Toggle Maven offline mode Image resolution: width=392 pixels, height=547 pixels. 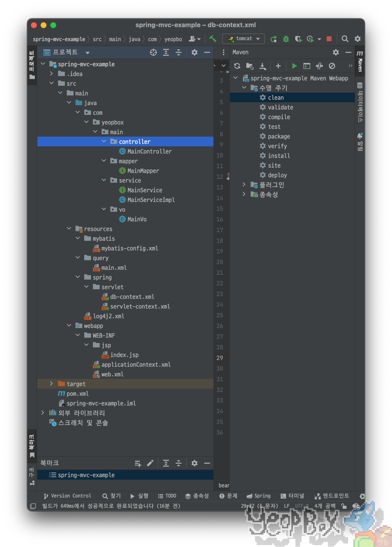click(x=319, y=66)
